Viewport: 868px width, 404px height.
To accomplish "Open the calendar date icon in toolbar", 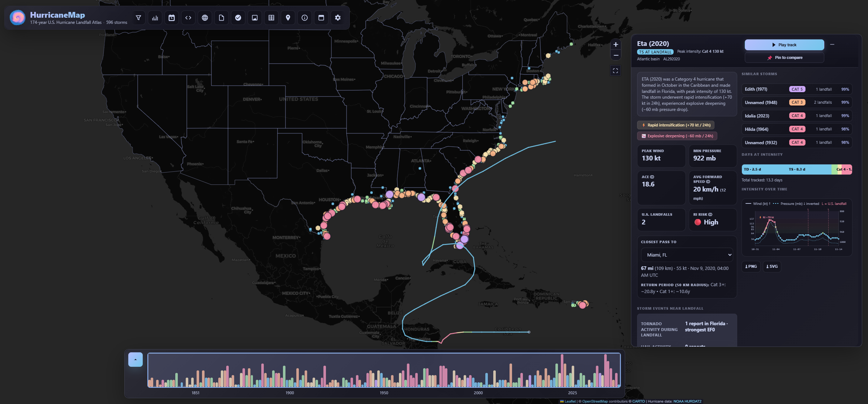I will click(x=172, y=18).
